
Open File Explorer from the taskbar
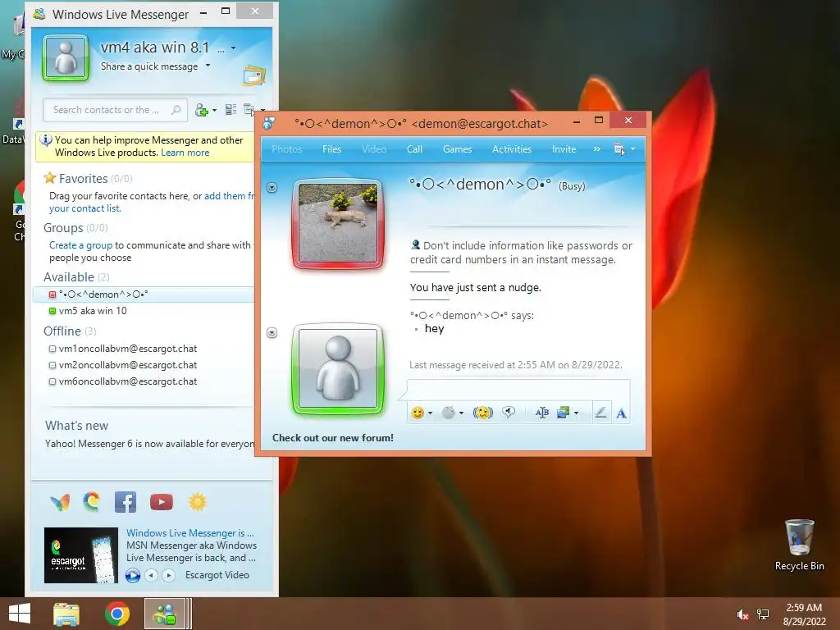[66, 614]
